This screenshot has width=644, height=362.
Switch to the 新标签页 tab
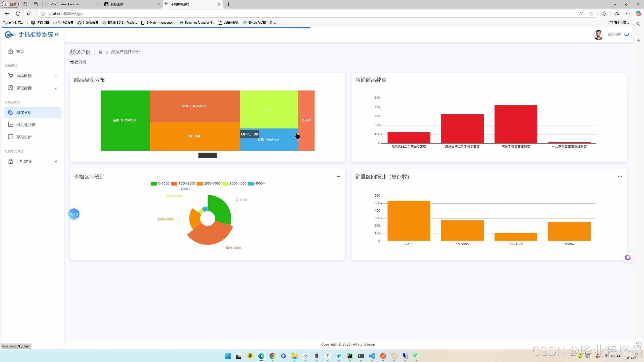(133, 4)
